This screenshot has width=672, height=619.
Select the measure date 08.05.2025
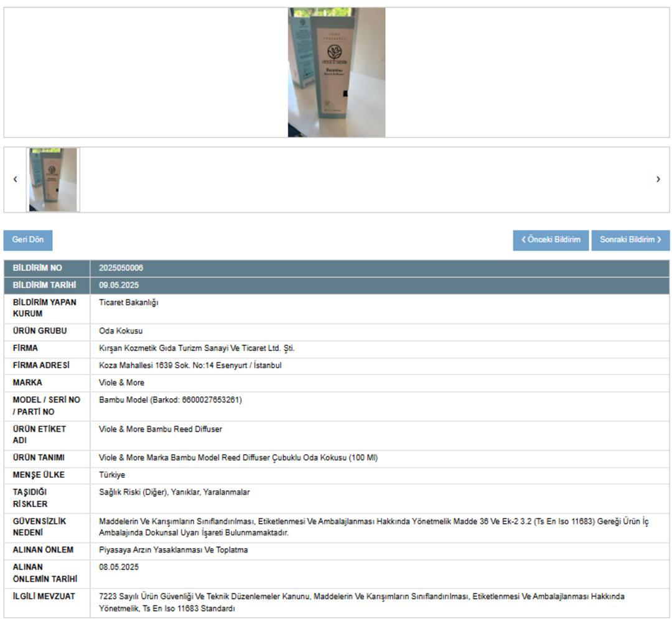(119, 567)
